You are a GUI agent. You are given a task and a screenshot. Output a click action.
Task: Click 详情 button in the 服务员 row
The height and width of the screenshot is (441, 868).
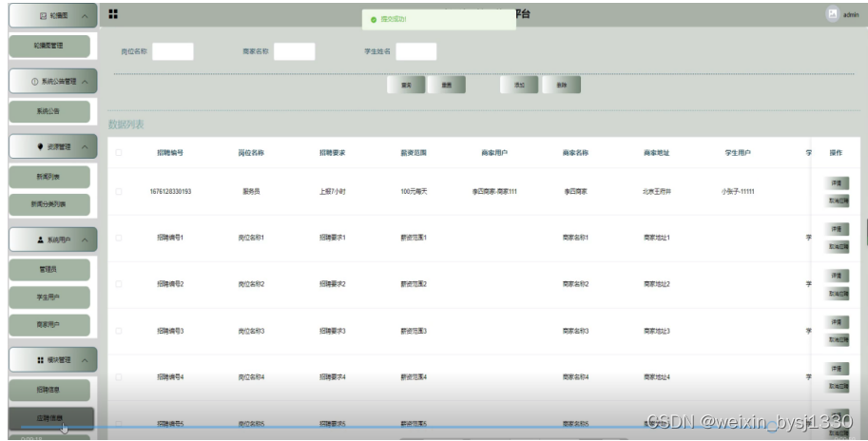click(837, 182)
